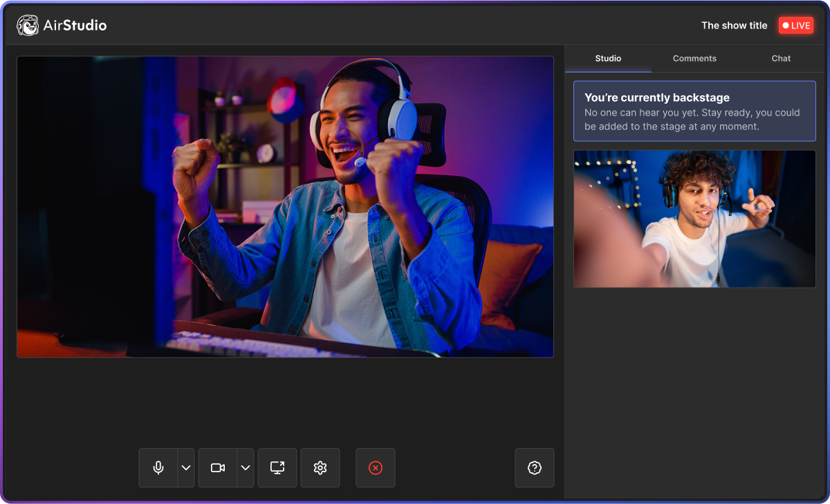The width and height of the screenshot is (830, 504).
Task: Toggle screen share mode
Action: click(x=277, y=467)
